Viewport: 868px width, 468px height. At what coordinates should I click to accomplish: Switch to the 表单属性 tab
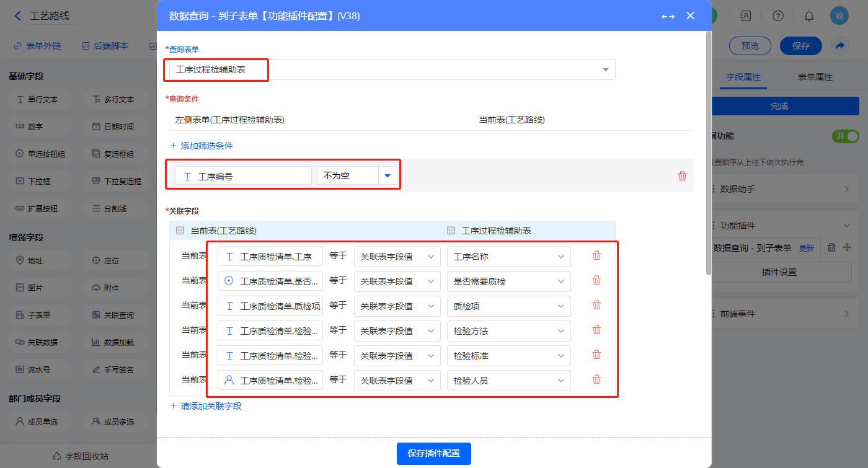(x=815, y=77)
